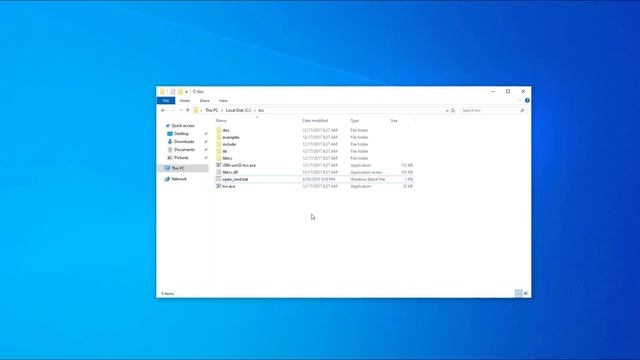Open the quick access toolbar dropdown
The height and width of the screenshot is (360, 640).
pos(187,91)
